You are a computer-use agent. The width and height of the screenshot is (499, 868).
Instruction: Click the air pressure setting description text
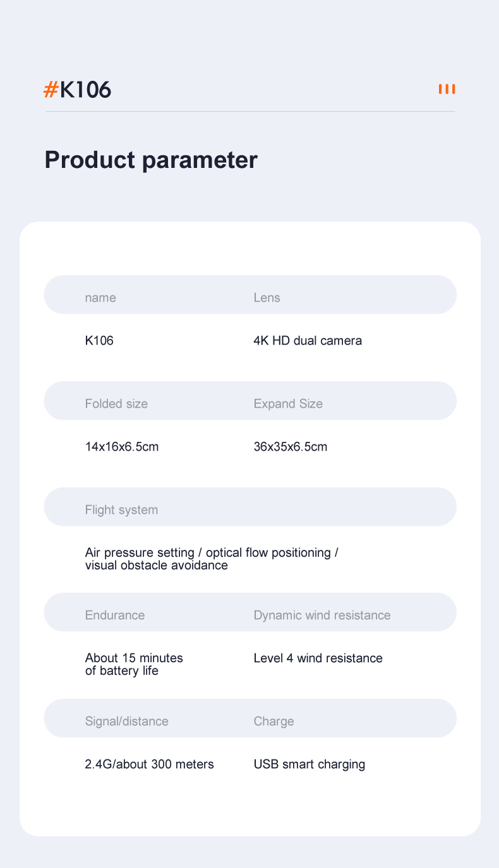[x=212, y=559]
